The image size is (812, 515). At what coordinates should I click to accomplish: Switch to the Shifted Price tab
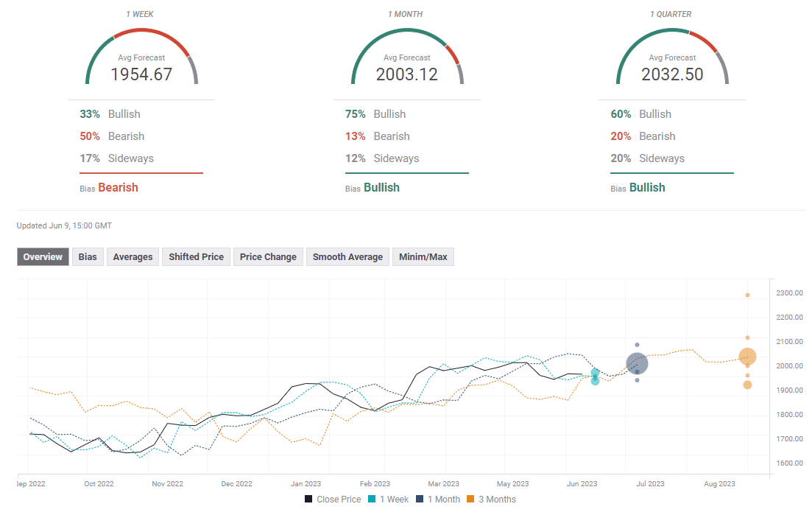pyautogui.click(x=196, y=256)
